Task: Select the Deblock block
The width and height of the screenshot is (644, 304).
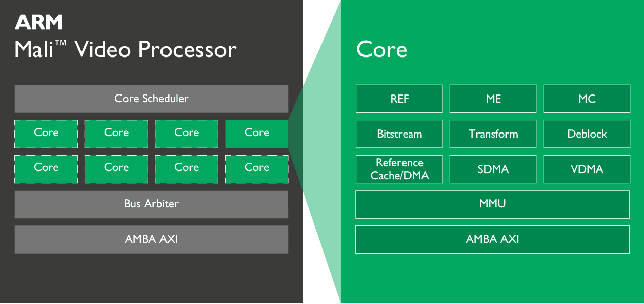Action: point(587,134)
